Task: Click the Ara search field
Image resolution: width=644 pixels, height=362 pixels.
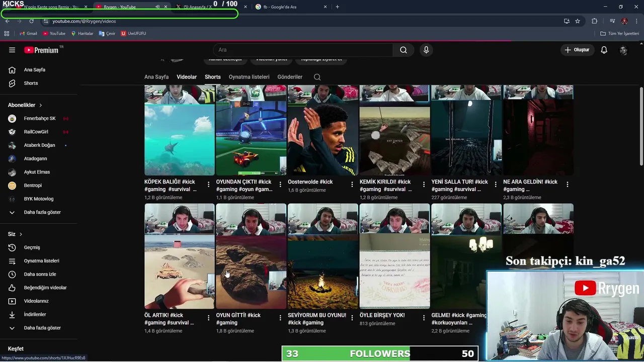Action: tap(303, 50)
